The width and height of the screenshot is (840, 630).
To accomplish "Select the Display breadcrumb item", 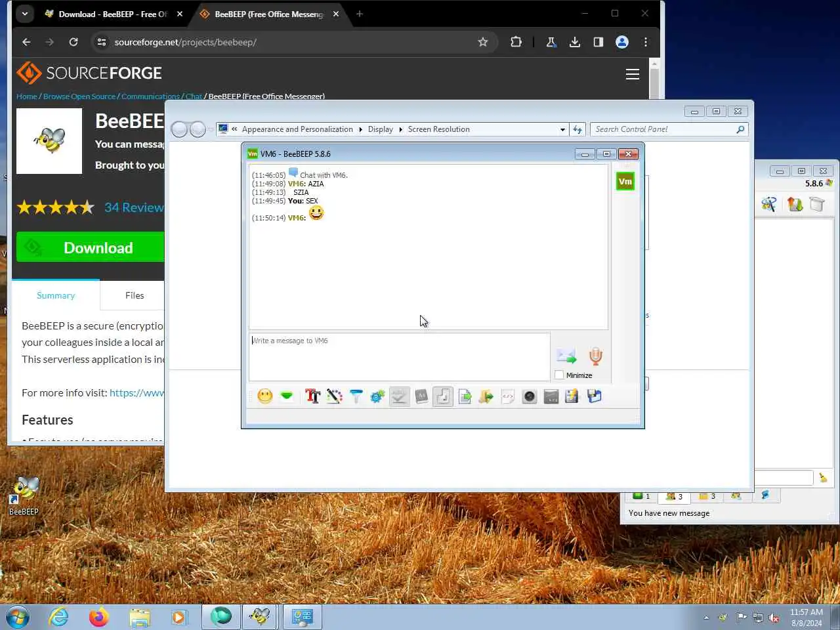I will click(381, 129).
